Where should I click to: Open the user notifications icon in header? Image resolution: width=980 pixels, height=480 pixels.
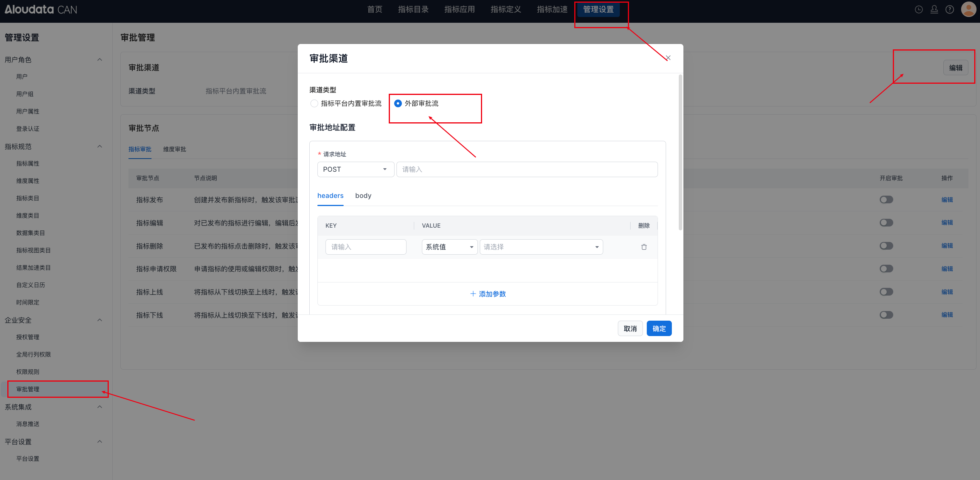tap(934, 10)
